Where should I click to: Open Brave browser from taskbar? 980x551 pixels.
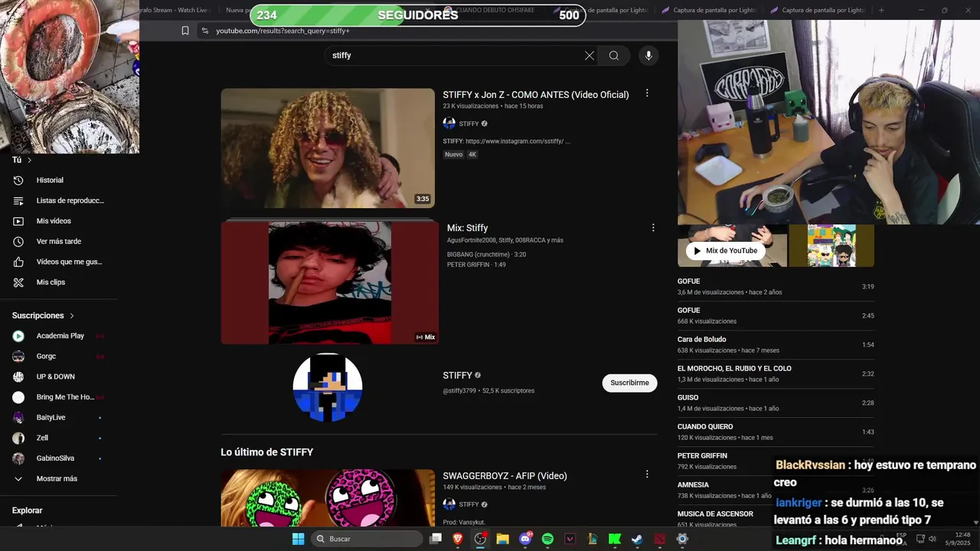click(x=458, y=539)
